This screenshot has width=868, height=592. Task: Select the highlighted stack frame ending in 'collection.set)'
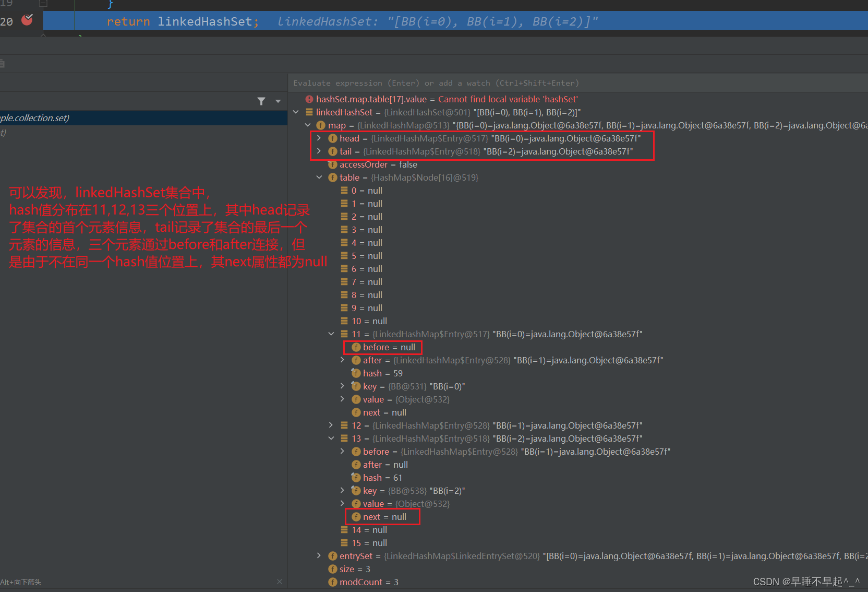pos(143,118)
